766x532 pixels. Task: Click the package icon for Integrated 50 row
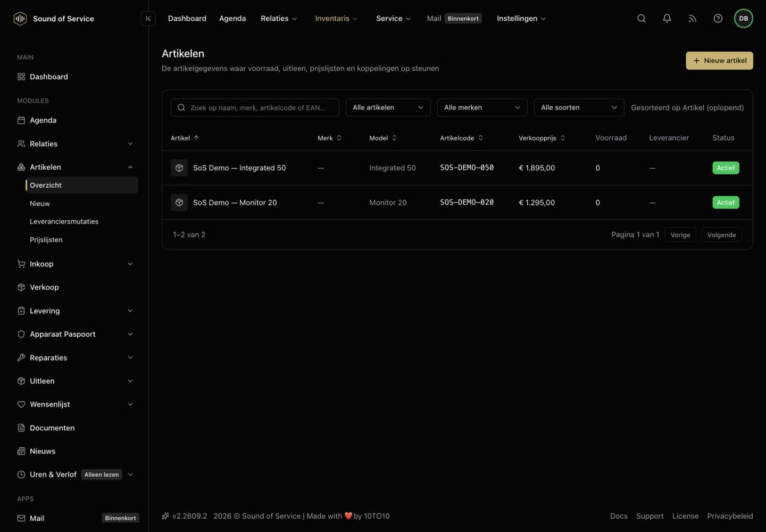click(x=179, y=168)
